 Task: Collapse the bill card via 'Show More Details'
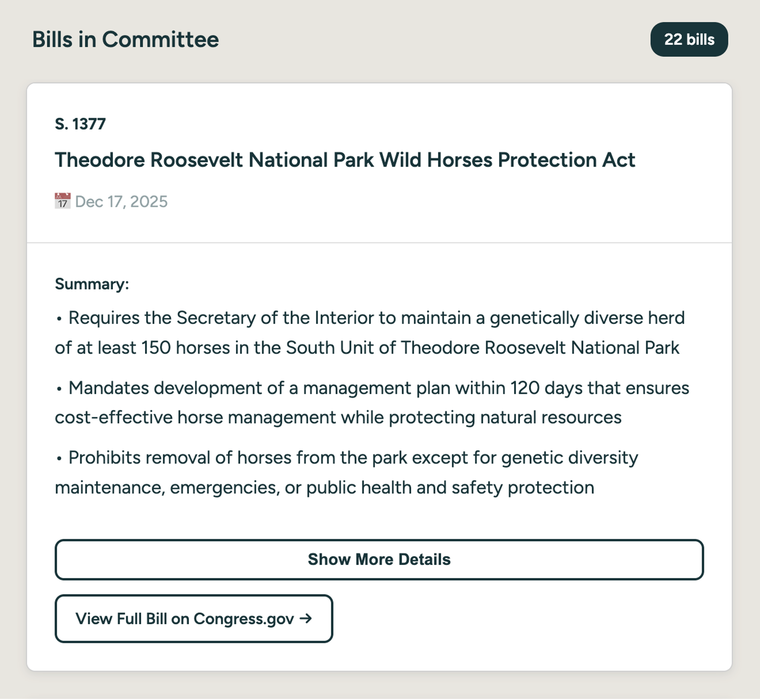pos(379,559)
